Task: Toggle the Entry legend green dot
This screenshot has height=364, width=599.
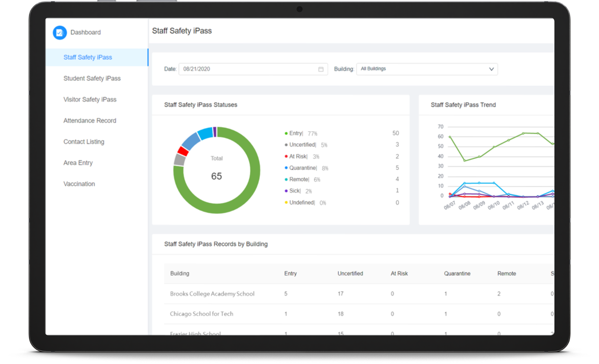Action: [x=286, y=133]
